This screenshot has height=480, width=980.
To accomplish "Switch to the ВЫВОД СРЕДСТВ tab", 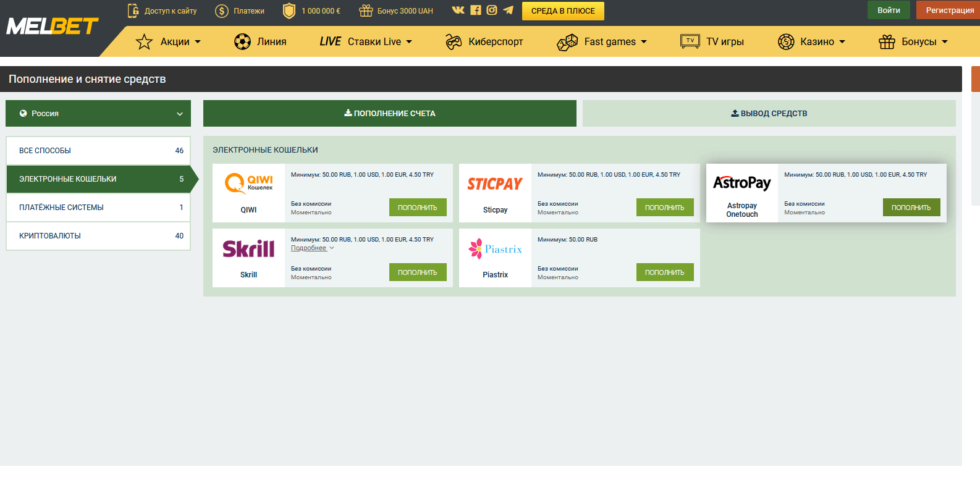I will click(x=769, y=114).
